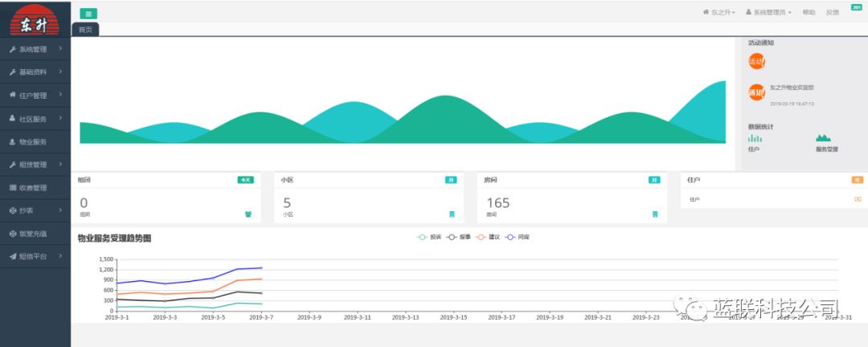Viewport: 868px width, 347px height.
Task: Click the 活动通知 panel heading
Action: 761,43
